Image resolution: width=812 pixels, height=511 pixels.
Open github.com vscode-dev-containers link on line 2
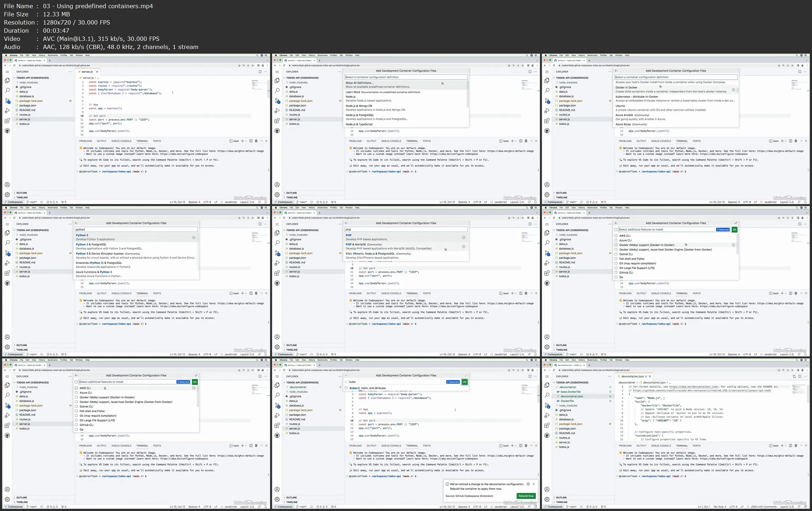coord(702,391)
